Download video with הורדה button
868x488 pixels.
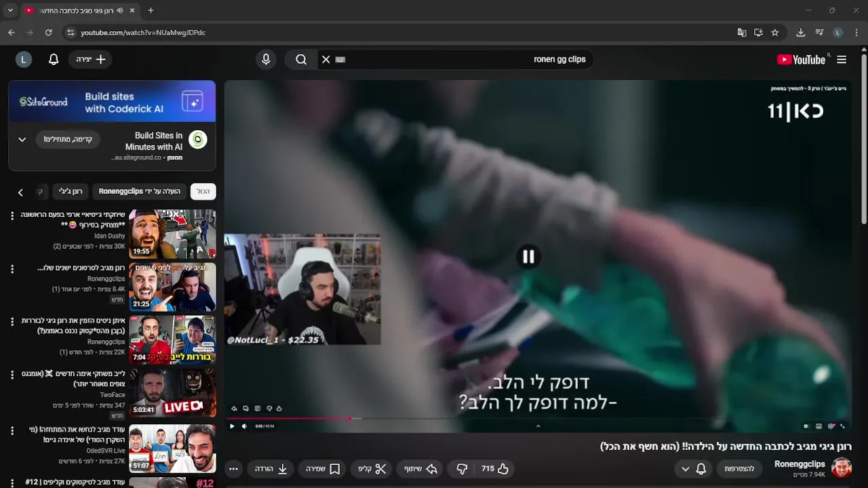coord(271,468)
